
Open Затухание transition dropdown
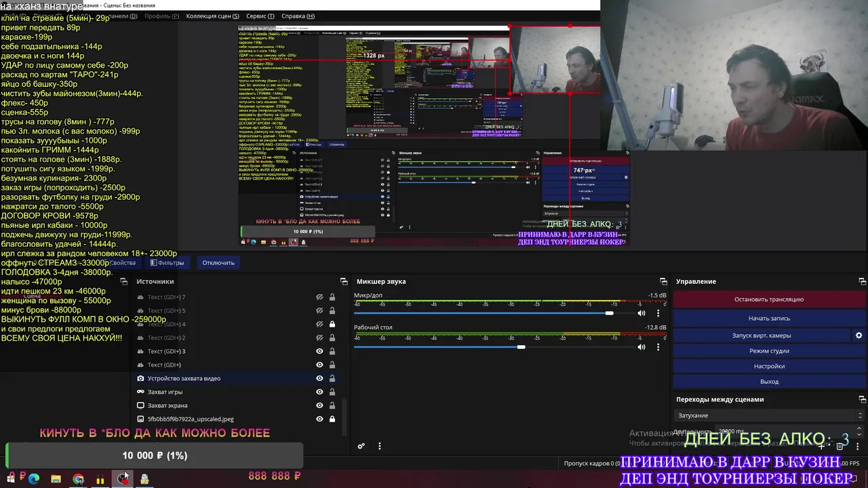pos(769,415)
